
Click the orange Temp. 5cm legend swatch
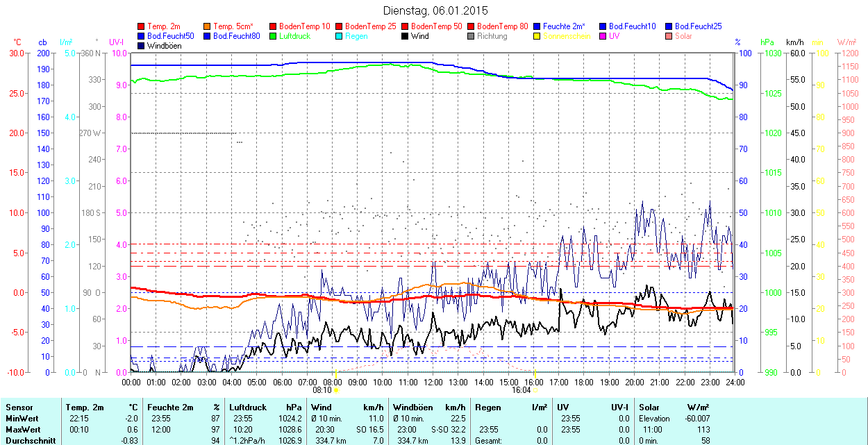208,26
